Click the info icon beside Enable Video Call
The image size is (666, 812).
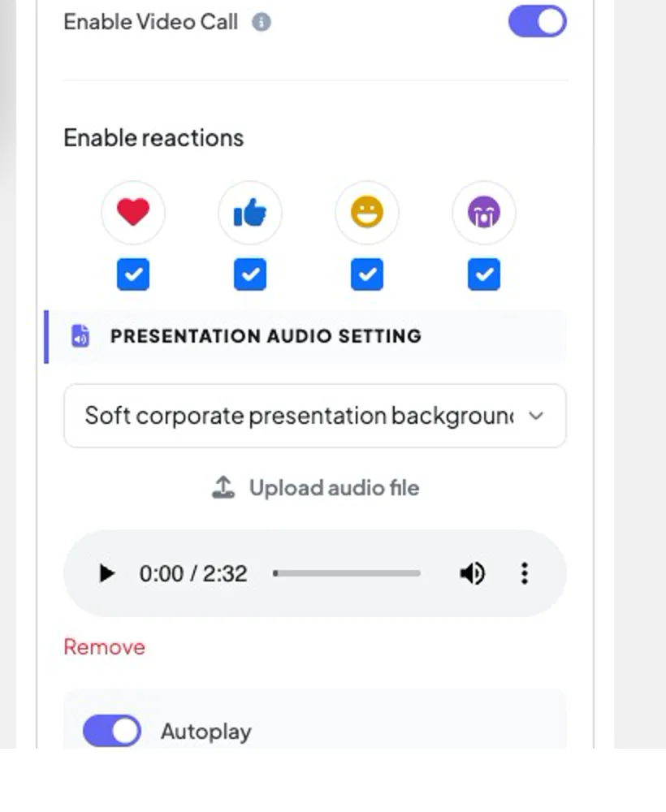click(261, 22)
